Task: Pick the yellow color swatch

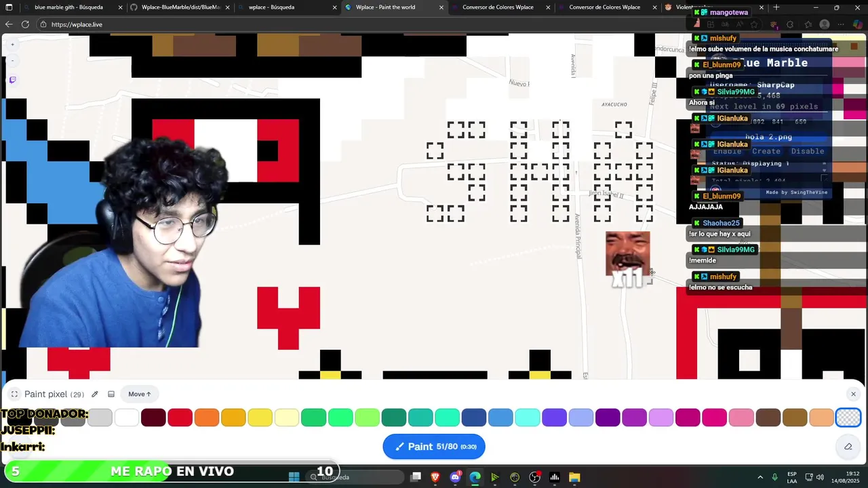Action: click(260, 418)
